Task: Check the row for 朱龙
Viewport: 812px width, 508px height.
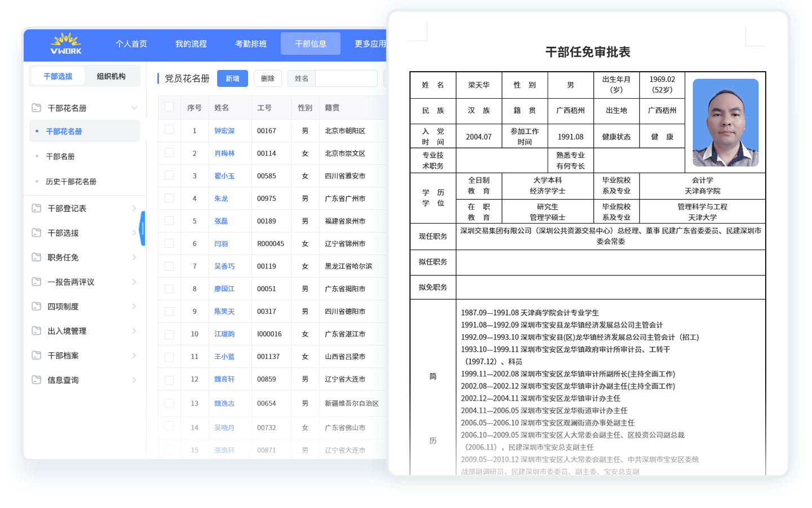Action: 169,198
